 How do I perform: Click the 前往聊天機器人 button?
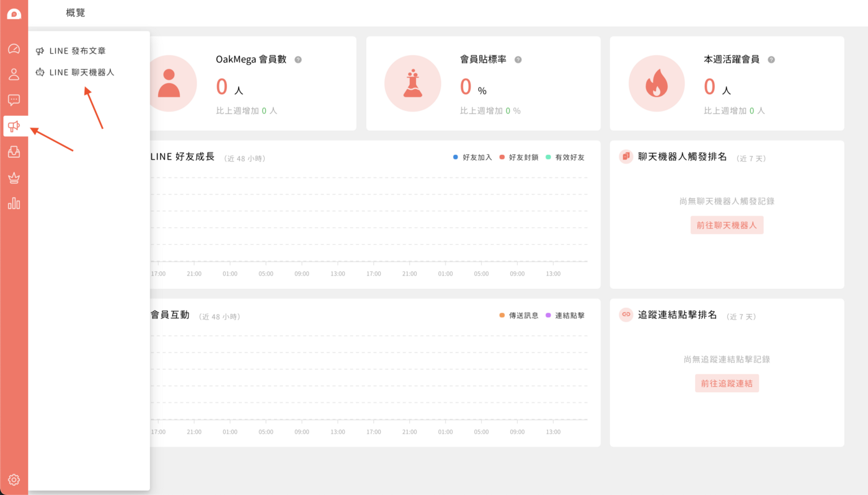(x=727, y=225)
